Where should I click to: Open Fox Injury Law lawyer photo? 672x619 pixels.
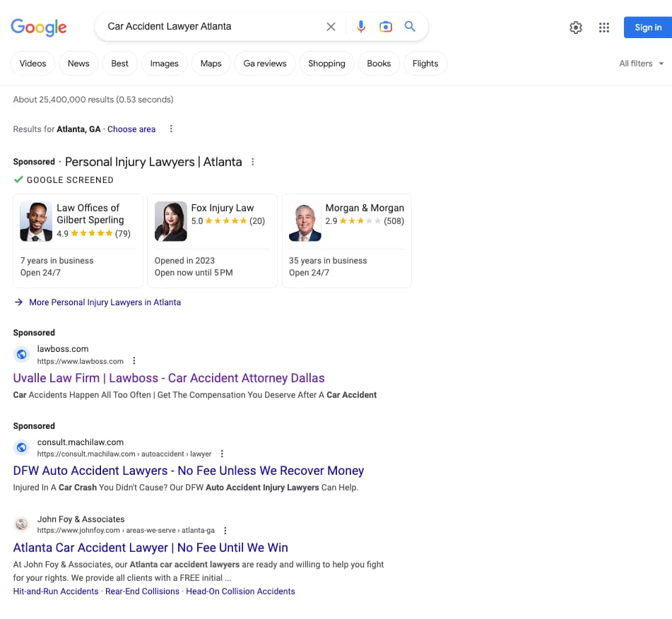point(170,222)
